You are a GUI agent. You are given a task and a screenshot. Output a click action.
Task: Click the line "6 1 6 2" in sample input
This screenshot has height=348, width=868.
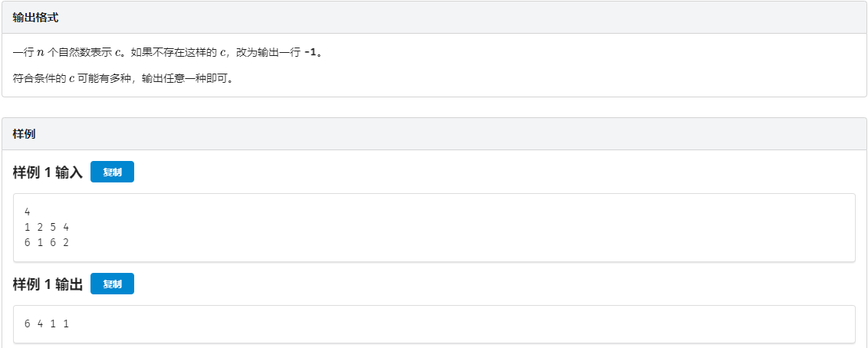47,242
